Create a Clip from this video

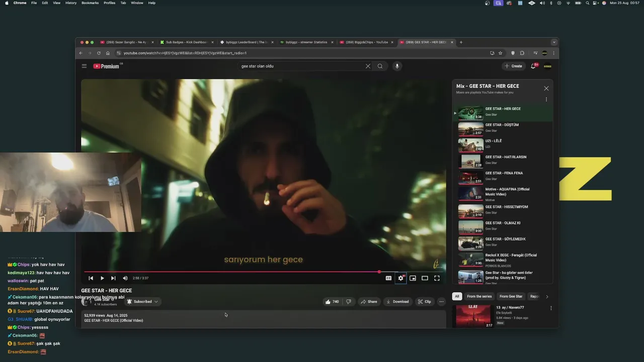click(425, 302)
